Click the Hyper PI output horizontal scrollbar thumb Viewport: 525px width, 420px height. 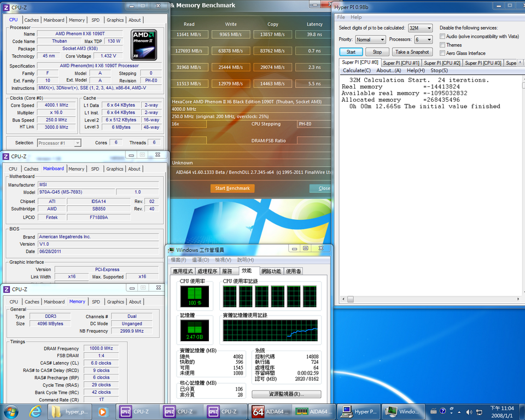pos(351,299)
